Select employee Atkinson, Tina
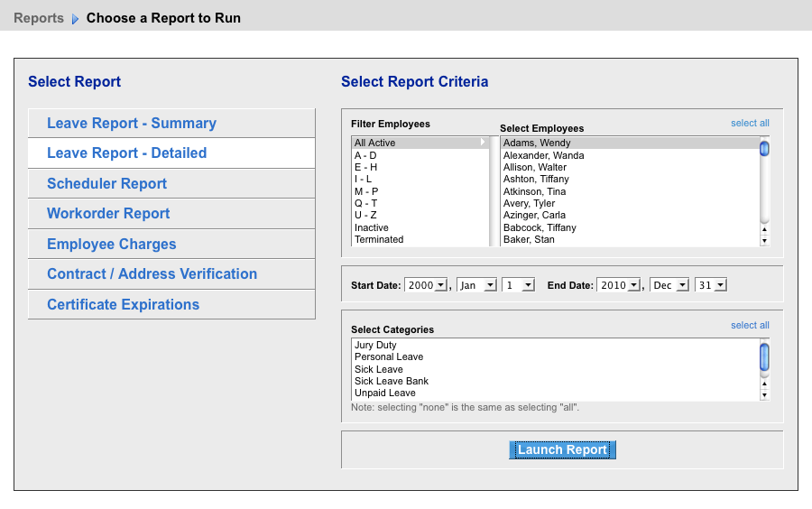Screen dimensions: 812x509 [630, 191]
